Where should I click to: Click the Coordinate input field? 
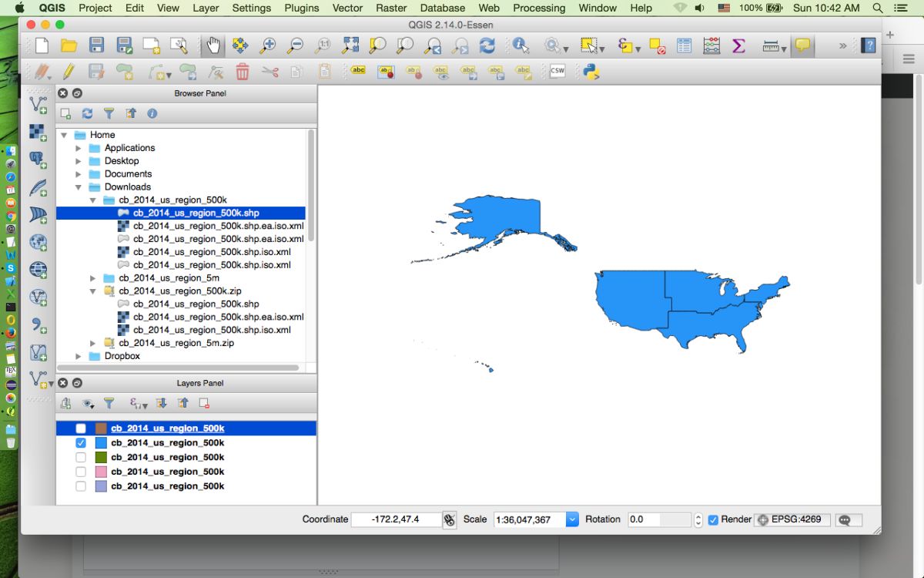tap(397, 519)
